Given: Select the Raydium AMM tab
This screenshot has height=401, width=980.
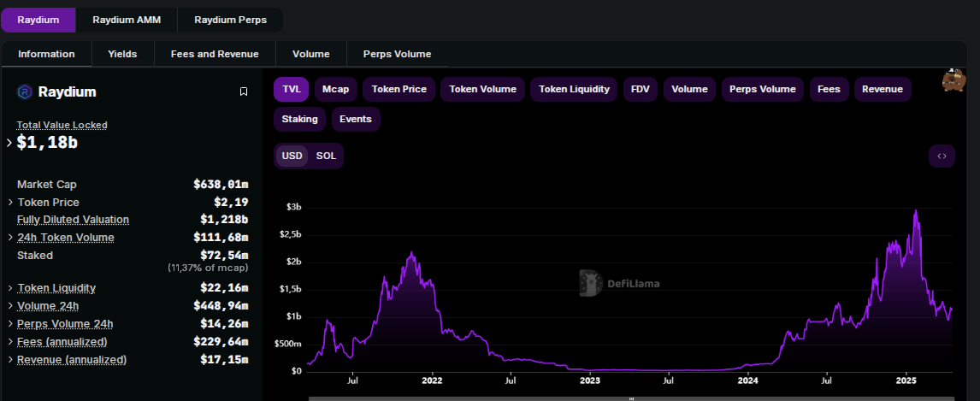Looking at the screenshot, I should 127,20.
